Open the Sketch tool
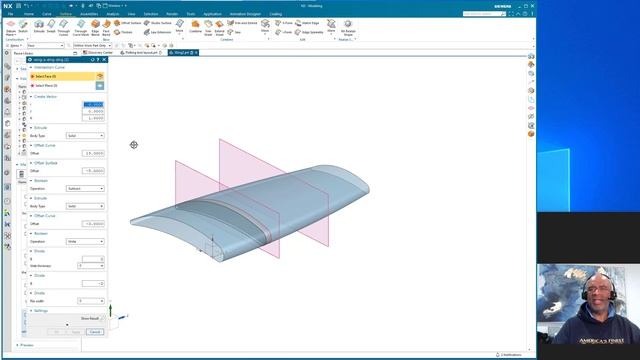The image size is (640, 360). [x=23, y=27]
